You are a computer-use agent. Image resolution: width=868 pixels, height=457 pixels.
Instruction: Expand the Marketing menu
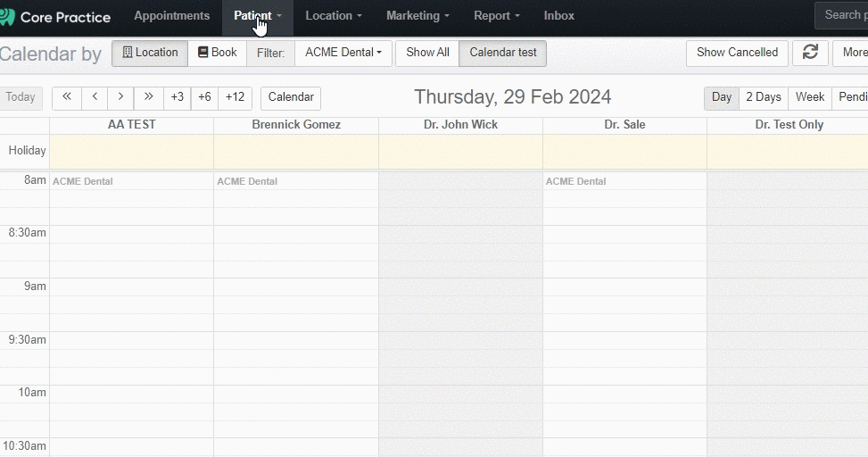tap(417, 16)
